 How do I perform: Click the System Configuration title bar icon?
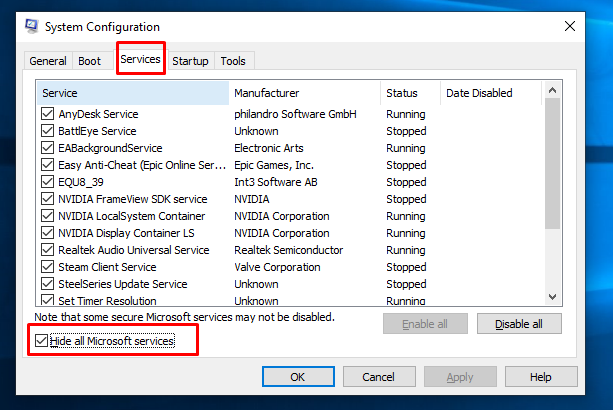(x=31, y=26)
